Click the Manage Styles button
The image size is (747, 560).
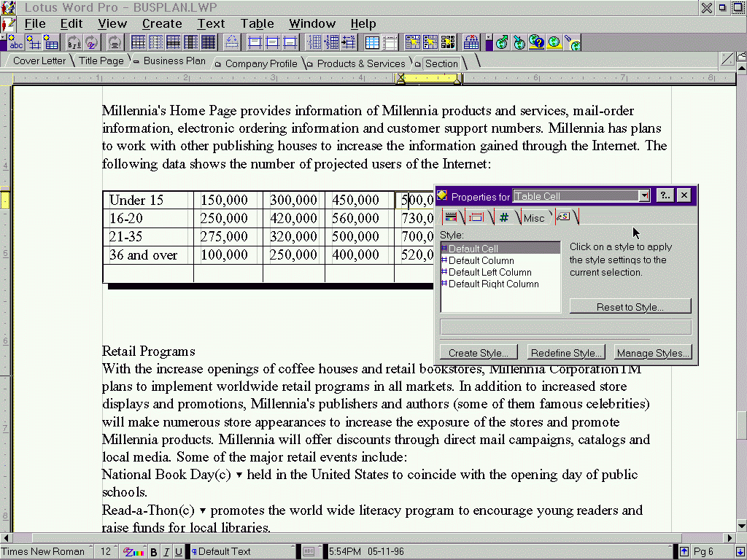point(653,353)
